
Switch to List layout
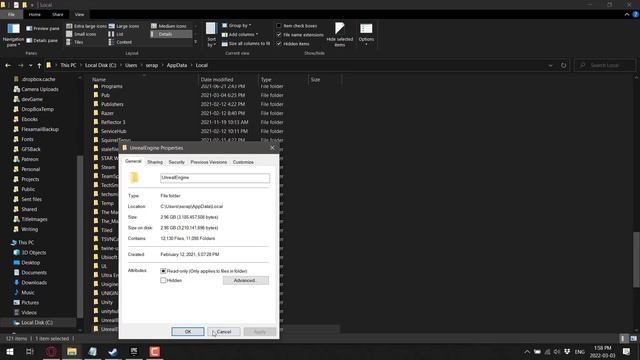[116, 34]
